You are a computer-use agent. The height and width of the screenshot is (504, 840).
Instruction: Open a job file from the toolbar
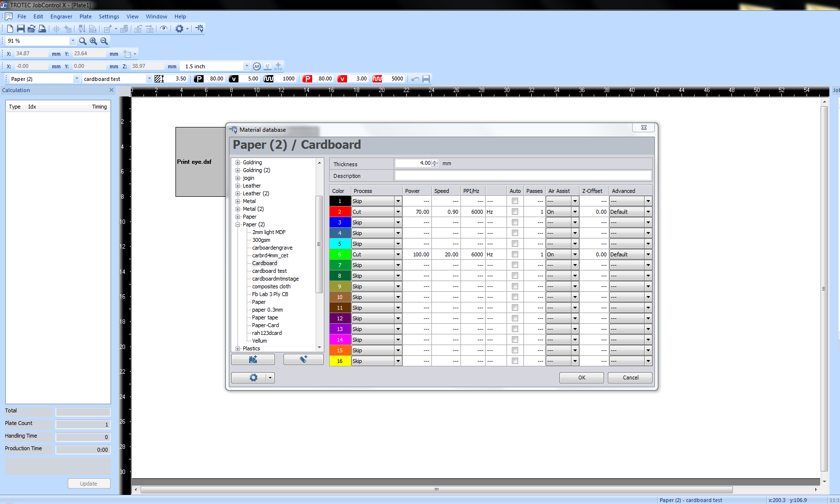[32, 29]
